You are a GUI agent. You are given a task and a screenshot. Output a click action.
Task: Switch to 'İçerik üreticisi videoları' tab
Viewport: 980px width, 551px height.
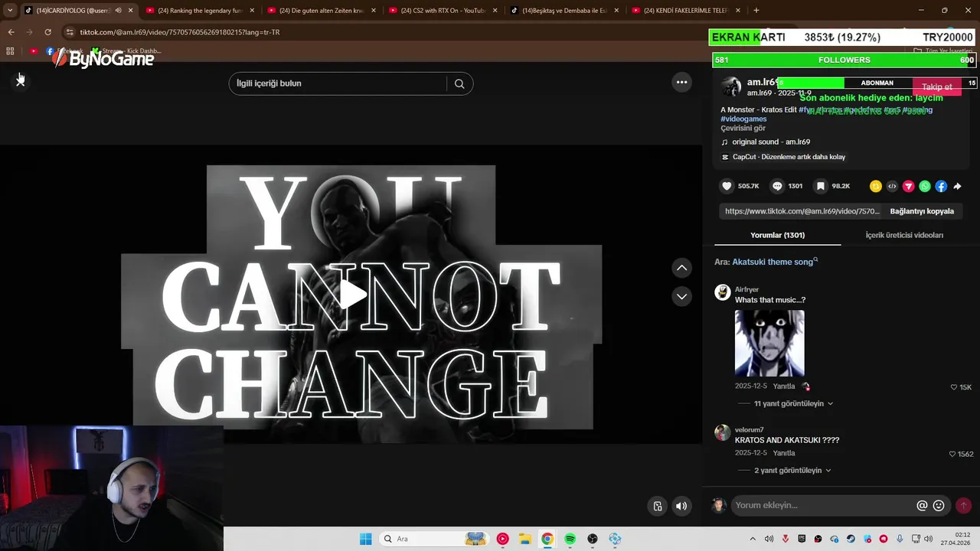pyautogui.click(x=904, y=235)
